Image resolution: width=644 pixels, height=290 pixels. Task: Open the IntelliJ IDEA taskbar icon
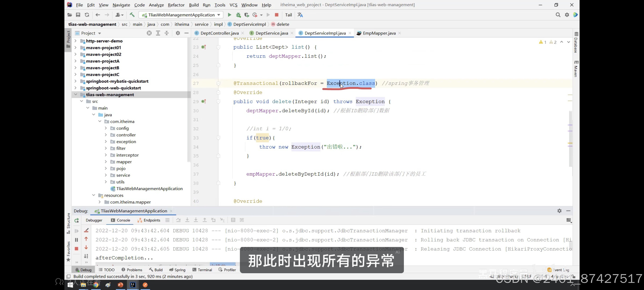click(132, 285)
